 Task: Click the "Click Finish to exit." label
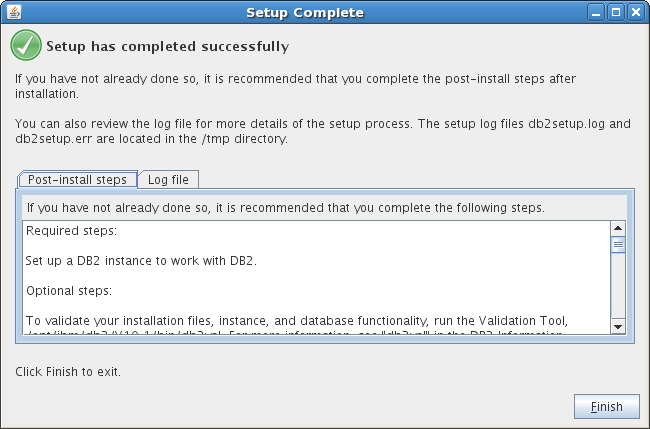pyautogui.click(x=68, y=372)
